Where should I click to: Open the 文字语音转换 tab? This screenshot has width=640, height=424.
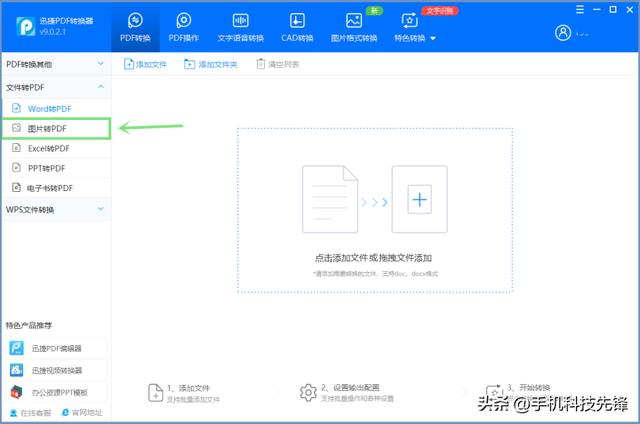click(240, 28)
